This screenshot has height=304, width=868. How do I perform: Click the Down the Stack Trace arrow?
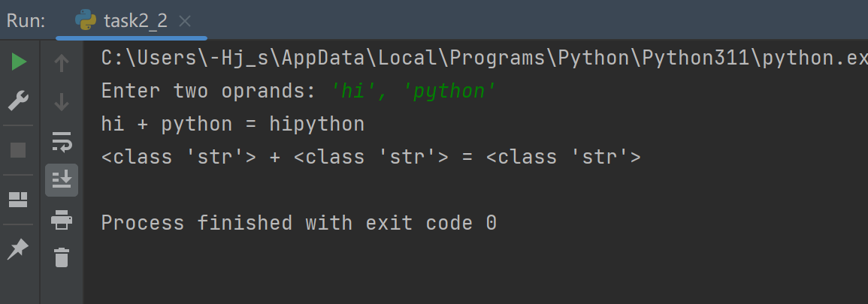pyautogui.click(x=62, y=101)
